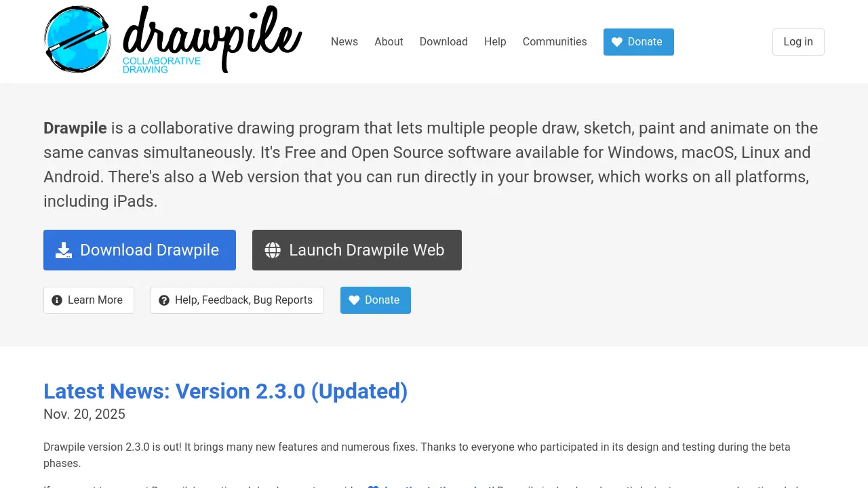The image size is (868, 488).
Task: Go to the Download navigation link
Action: [443, 42]
